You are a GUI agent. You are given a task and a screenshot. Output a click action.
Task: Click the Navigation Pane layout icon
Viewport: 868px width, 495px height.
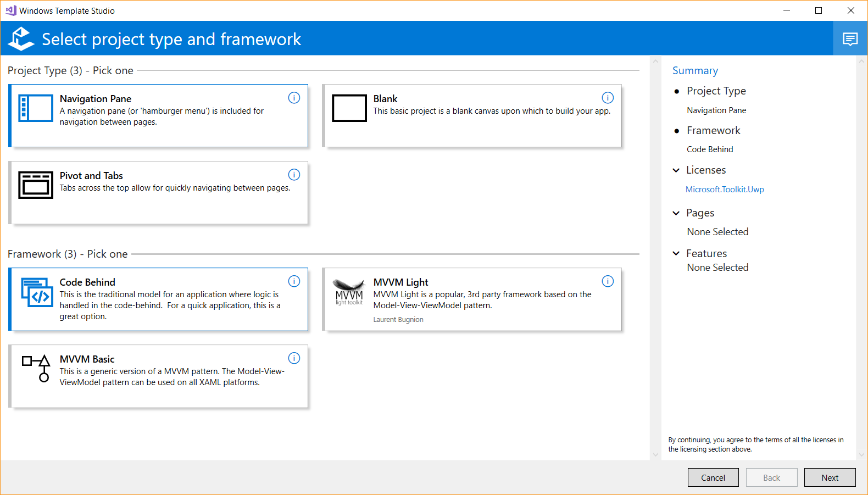point(36,108)
